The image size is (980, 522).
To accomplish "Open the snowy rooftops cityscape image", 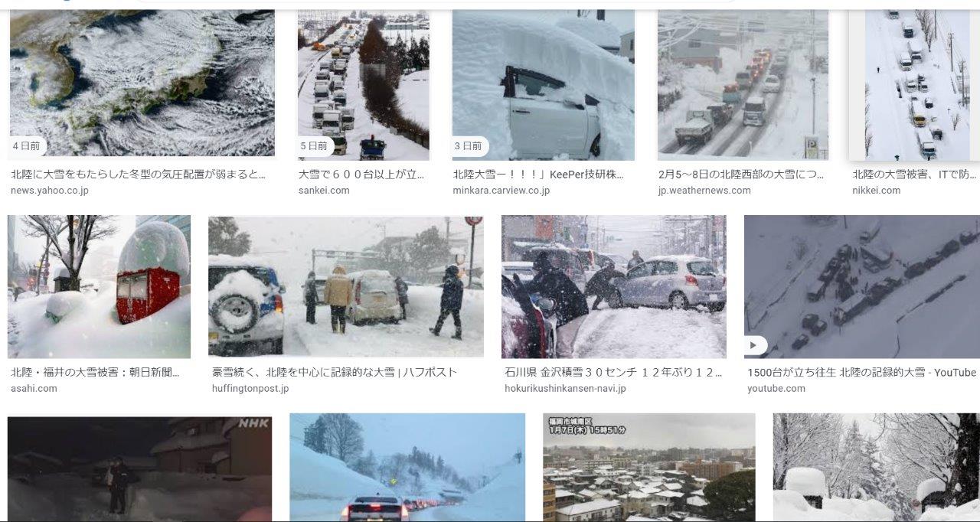I will pyautogui.click(x=649, y=468).
